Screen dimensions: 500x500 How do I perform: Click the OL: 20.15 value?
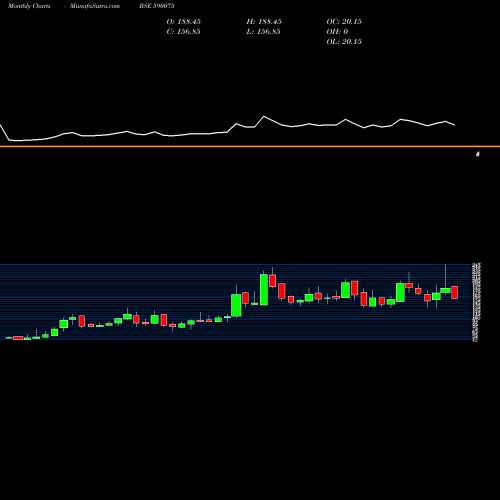point(344,41)
